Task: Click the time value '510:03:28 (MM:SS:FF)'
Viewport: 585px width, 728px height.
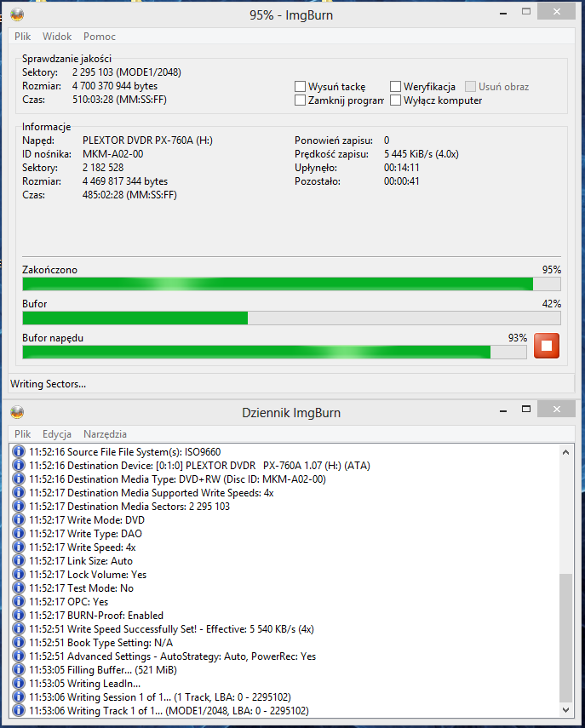Action: 119,100
